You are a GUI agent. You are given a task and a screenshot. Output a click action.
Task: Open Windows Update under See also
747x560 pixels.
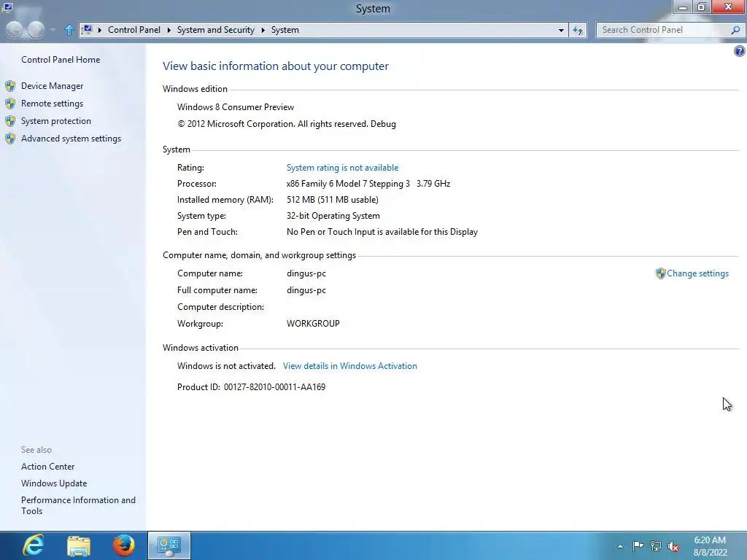54,483
